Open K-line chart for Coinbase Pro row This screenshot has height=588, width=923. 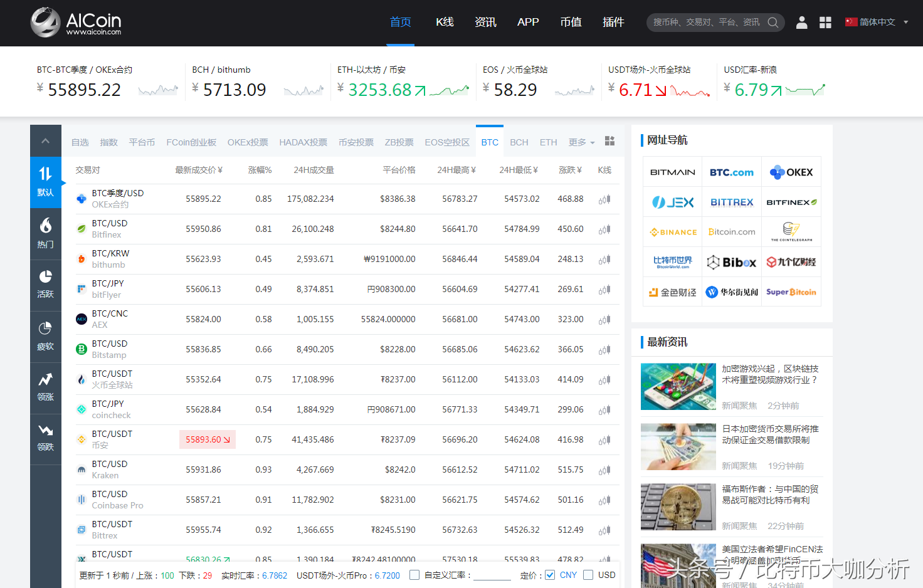point(604,500)
